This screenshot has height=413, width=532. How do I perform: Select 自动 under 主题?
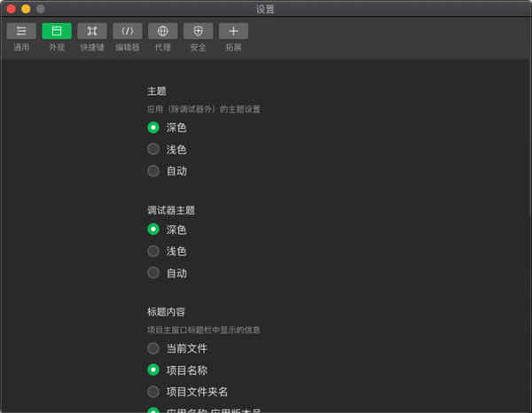(x=153, y=171)
